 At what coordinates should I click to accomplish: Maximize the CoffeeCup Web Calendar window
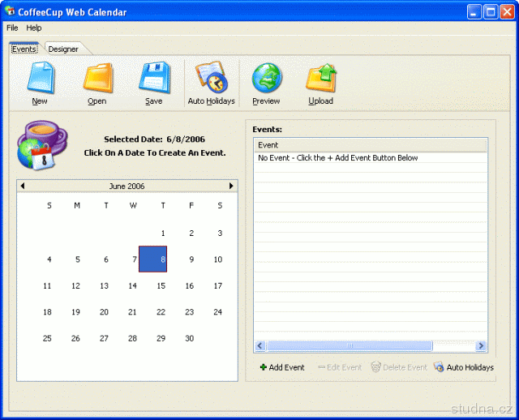pyautogui.click(x=491, y=12)
